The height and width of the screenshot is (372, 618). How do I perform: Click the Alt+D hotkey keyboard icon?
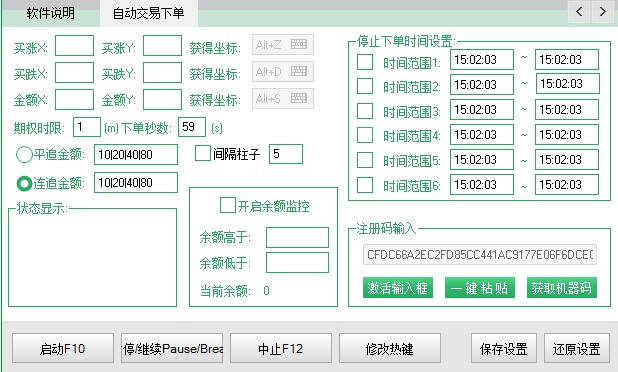click(299, 71)
